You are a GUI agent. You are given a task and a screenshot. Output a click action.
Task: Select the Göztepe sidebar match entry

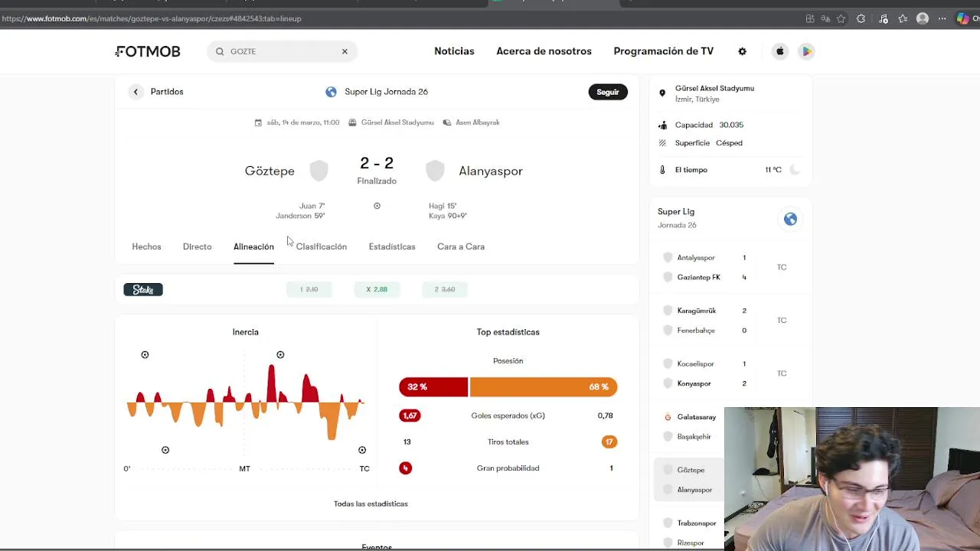(x=689, y=480)
